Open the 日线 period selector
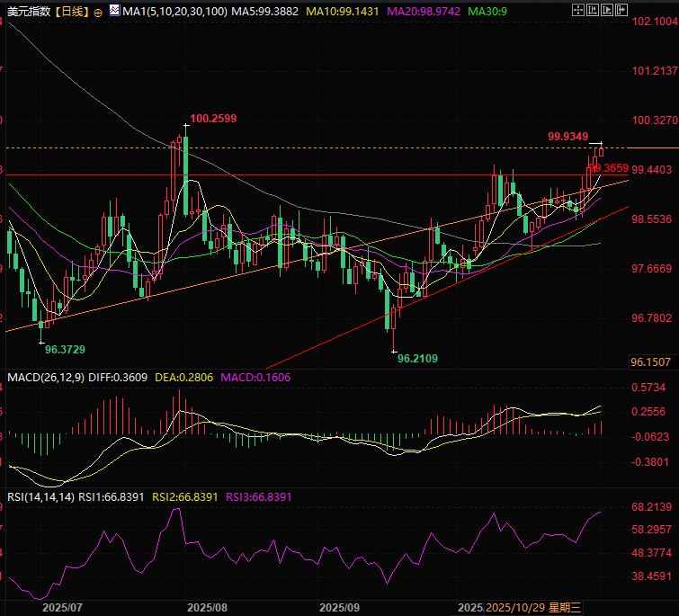 72,13
